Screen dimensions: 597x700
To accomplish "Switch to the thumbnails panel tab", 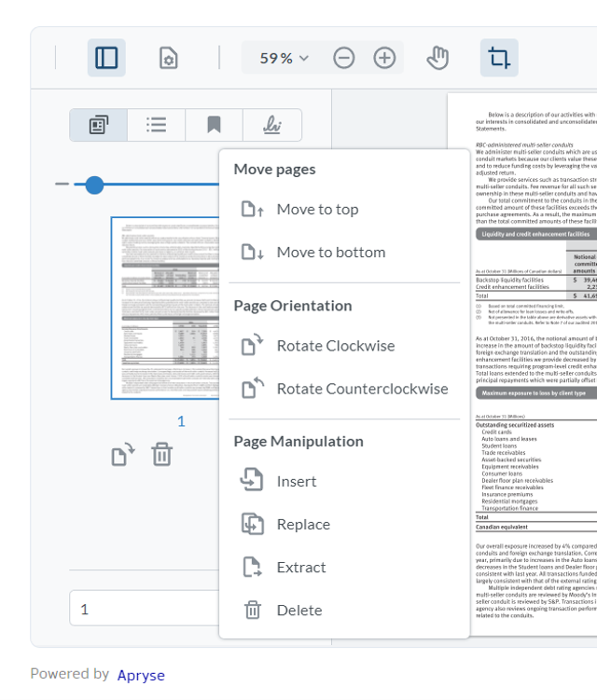I will [98, 125].
